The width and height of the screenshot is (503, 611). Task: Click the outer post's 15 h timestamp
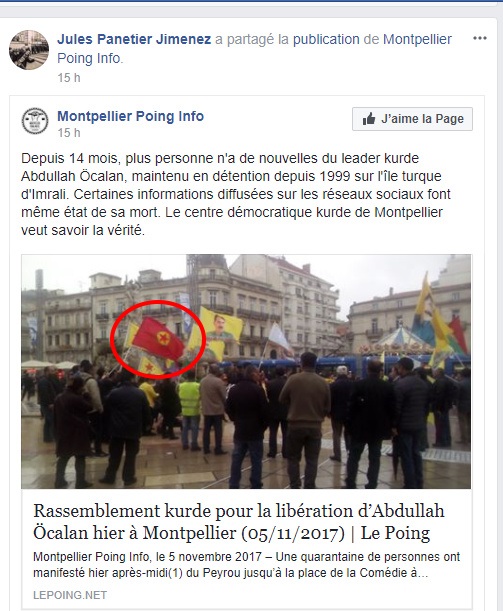(x=69, y=78)
